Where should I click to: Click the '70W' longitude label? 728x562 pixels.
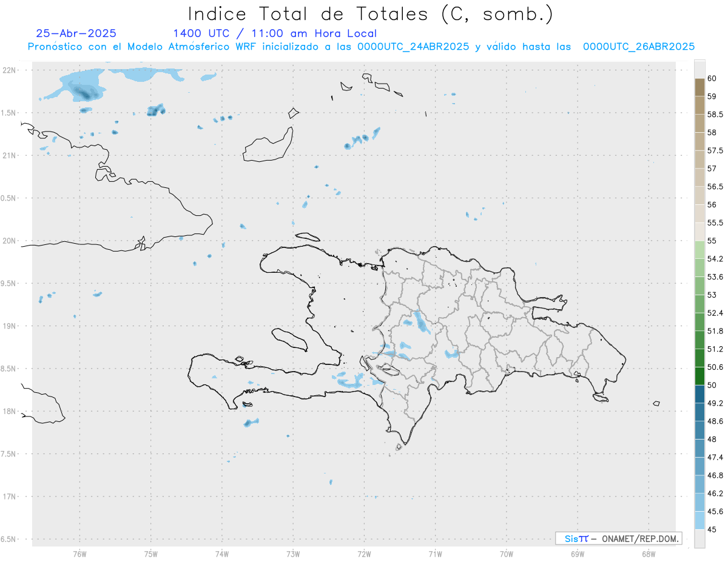[507, 554]
